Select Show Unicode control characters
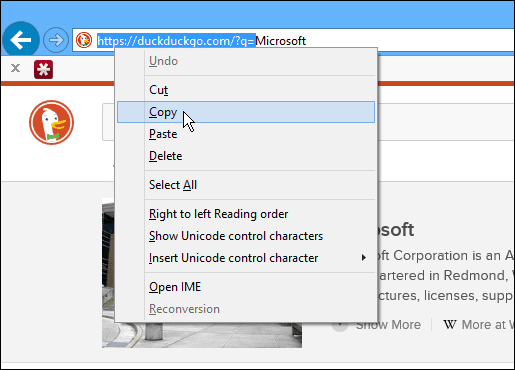Screen dimensions: 515x370 [246, 236]
